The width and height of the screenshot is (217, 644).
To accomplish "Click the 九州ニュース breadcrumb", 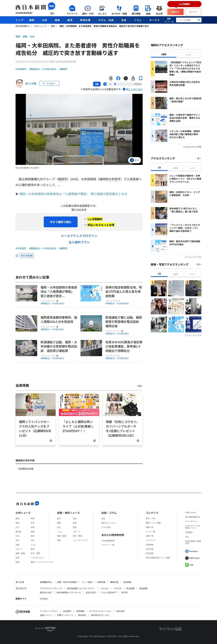I will point(40,26).
